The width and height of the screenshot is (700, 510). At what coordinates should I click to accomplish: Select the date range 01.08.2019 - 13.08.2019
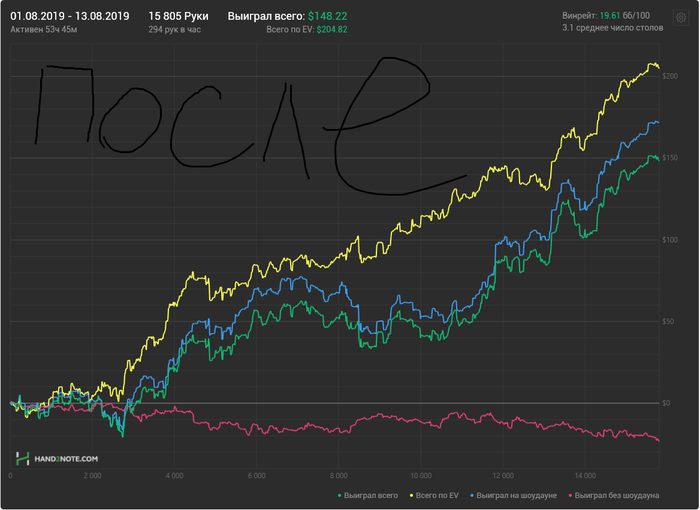pyautogui.click(x=70, y=16)
